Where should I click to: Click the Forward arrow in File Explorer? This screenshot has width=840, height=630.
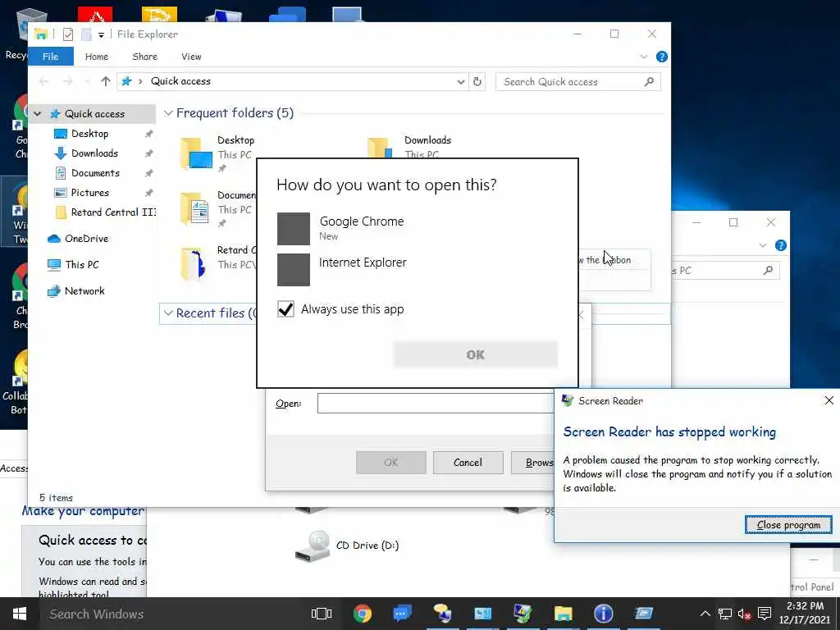point(67,81)
